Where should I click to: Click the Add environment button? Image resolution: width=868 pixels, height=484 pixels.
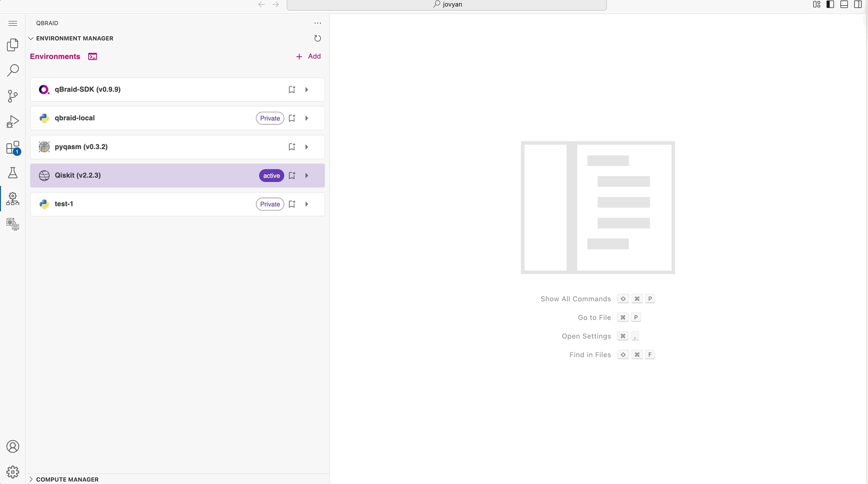pyautogui.click(x=308, y=57)
